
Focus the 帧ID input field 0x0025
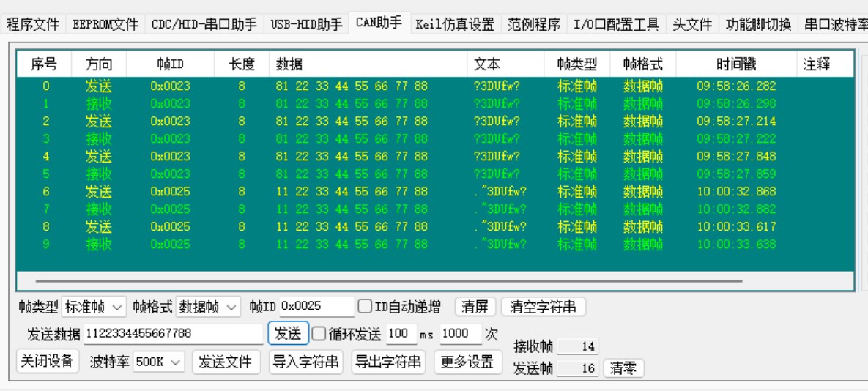(316, 306)
